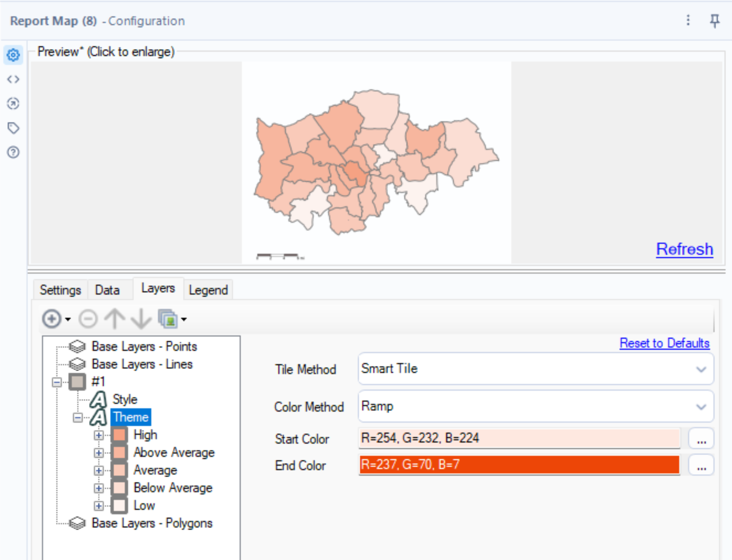This screenshot has height=560, width=732.
Task: Pin the configuration window
Action: point(715,21)
